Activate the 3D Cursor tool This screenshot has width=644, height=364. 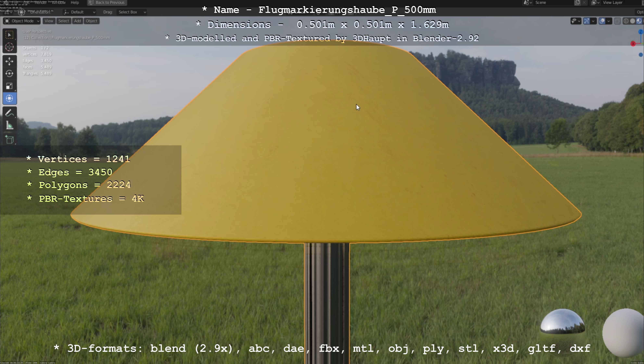[x=9, y=47]
